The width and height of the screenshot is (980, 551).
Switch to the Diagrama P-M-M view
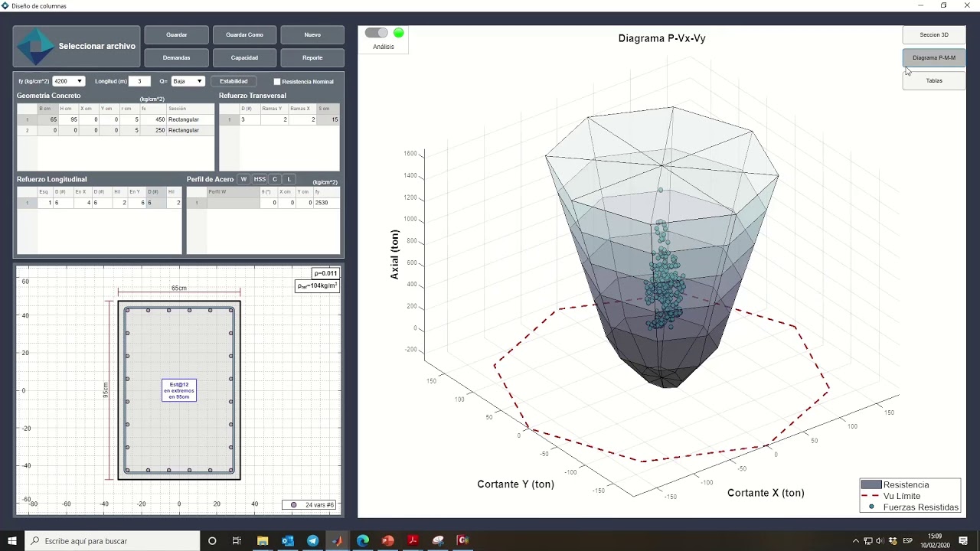(x=934, y=57)
